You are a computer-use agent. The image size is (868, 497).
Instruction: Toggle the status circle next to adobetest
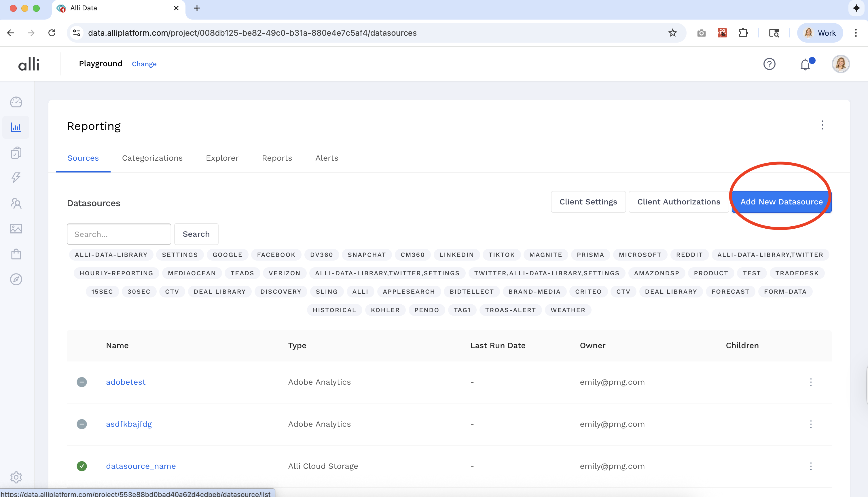82,382
